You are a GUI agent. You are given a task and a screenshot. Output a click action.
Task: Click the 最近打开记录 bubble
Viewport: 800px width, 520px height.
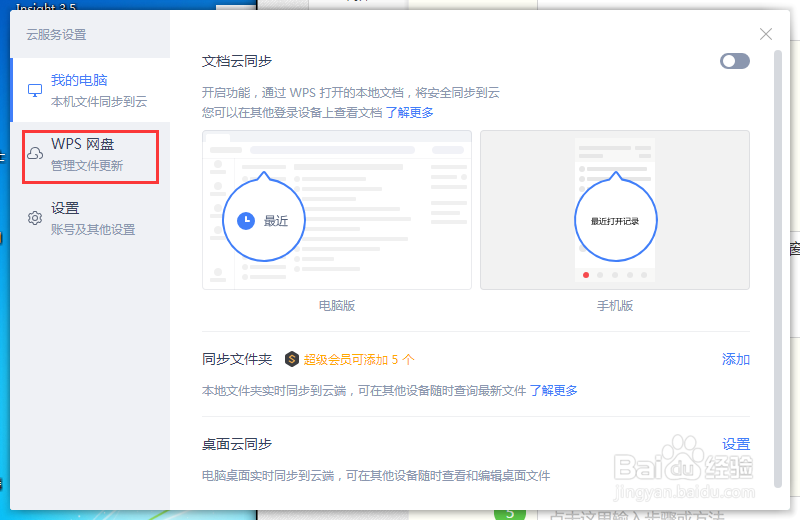[615, 219]
